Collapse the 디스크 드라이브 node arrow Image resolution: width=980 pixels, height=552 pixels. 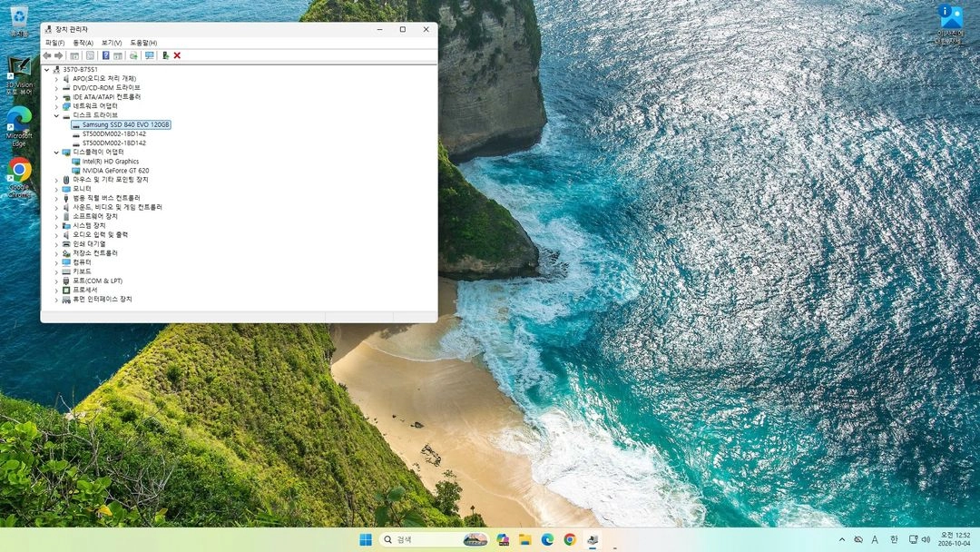tap(56, 115)
